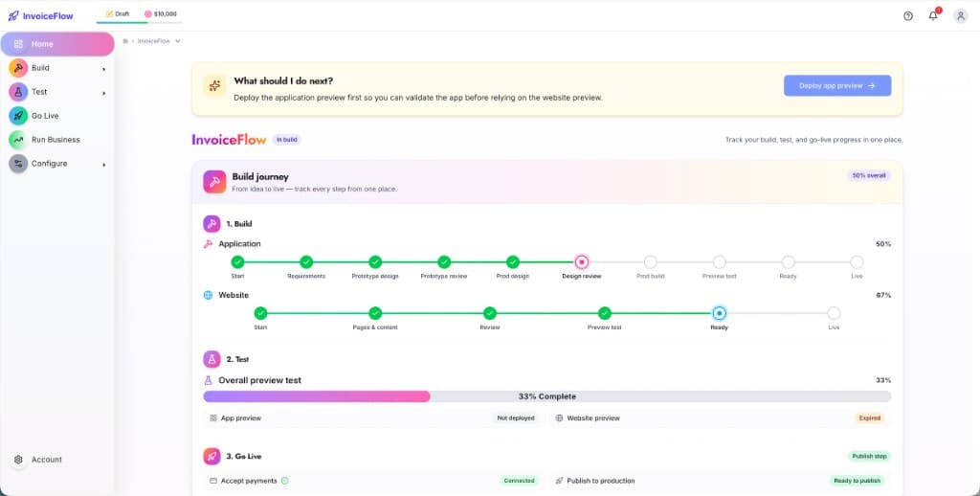Click the Build journey hammer icon
The height and width of the screenshot is (496, 980).
coord(214,182)
